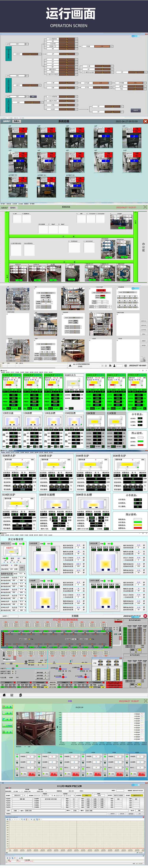Click the first green sidebar button on 总貌 screen
This screenshot has height=868, width=148.
click(x=8, y=707)
